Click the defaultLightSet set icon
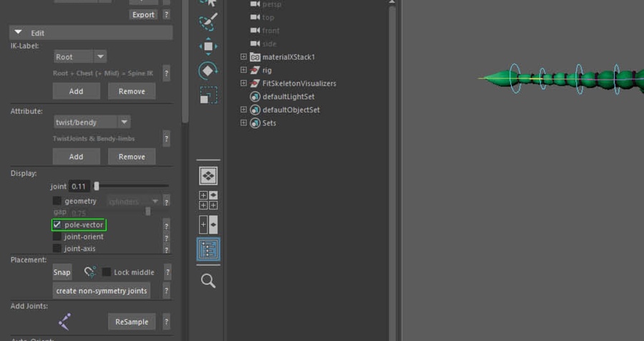644x341 pixels. (x=255, y=97)
